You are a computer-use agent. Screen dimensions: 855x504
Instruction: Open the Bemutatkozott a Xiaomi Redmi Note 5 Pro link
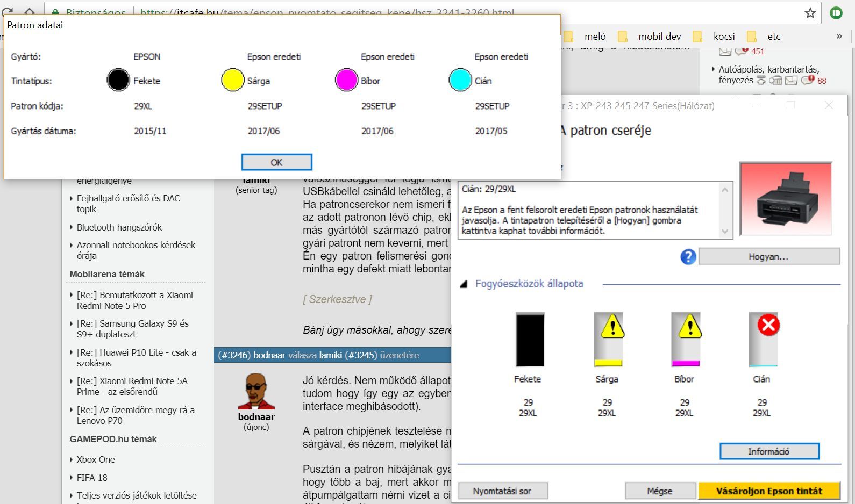coord(134,300)
